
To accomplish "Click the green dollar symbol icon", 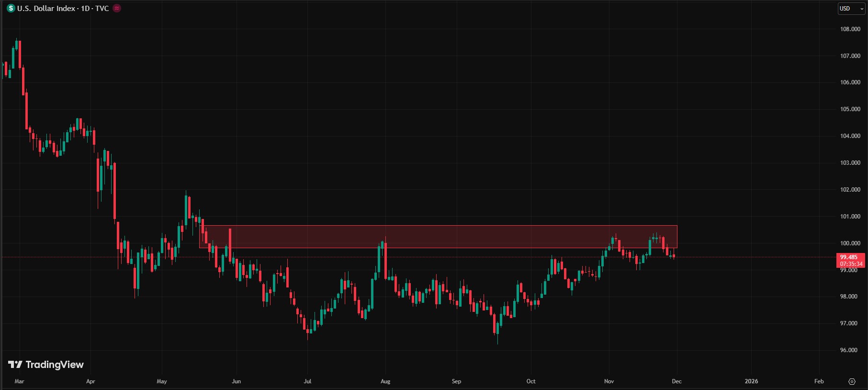I will (x=11, y=9).
